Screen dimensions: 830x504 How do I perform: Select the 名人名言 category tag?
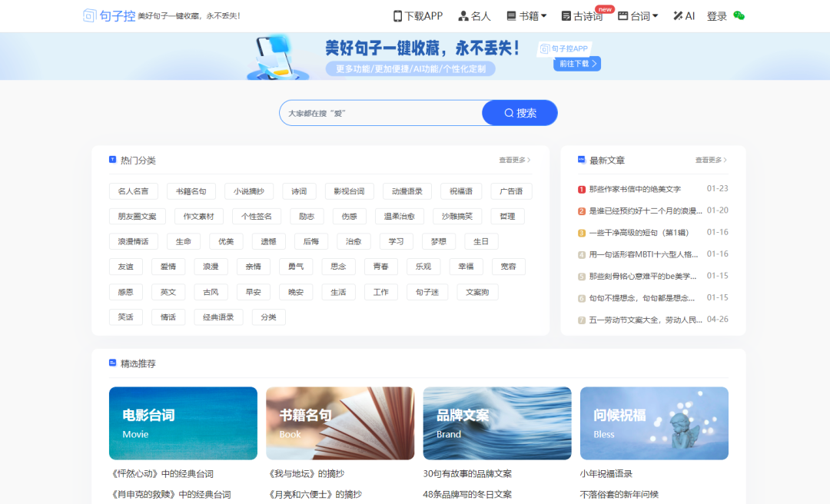[134, 191]
